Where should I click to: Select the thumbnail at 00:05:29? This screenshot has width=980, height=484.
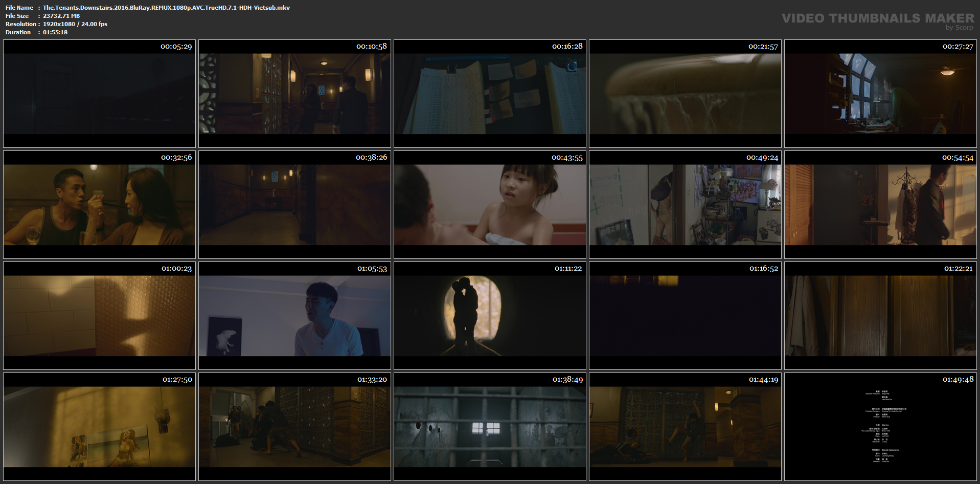coord(99,94)
